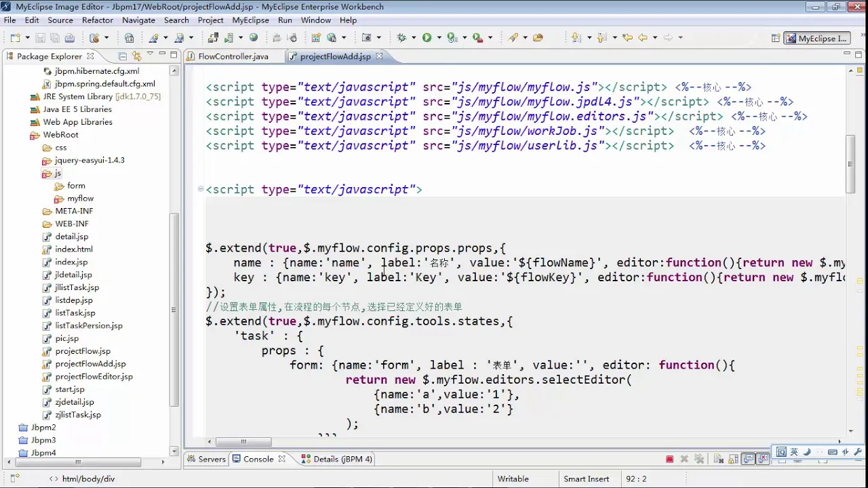Click the Last Edit Location icon
The height and width of the screenshot is (488, 868).
click(x=627, y=38)
